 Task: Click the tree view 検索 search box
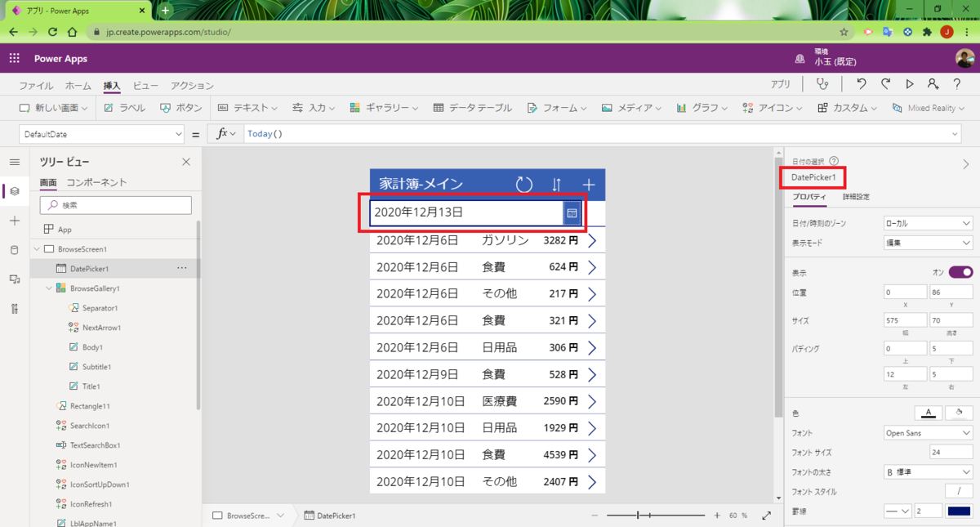(x=115, y=205)
